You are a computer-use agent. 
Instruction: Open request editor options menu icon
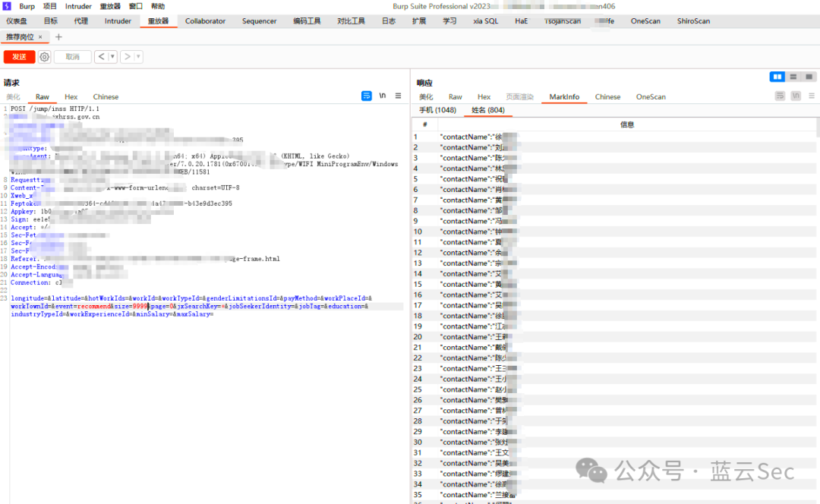(x=398, y=96)
